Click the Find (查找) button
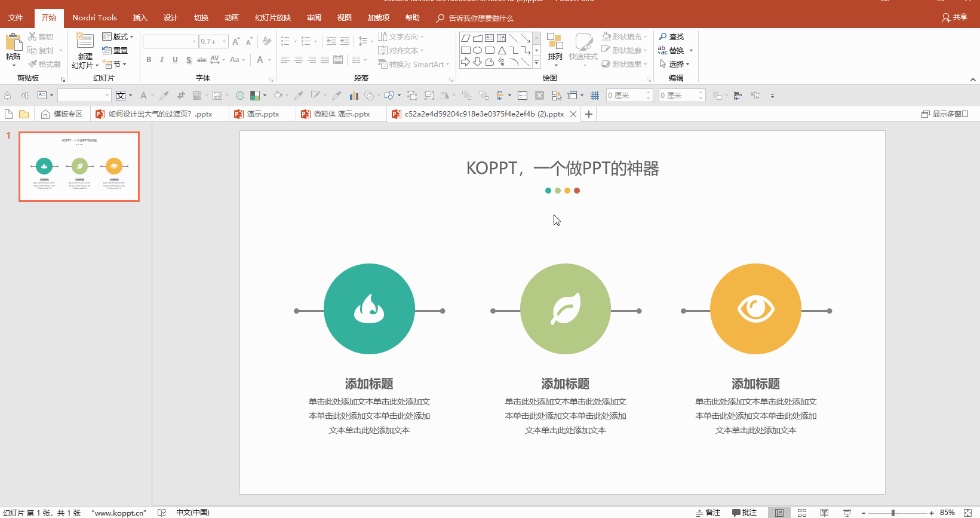Image resolution: width=980 pixels, height=518 pixels. 671,36
